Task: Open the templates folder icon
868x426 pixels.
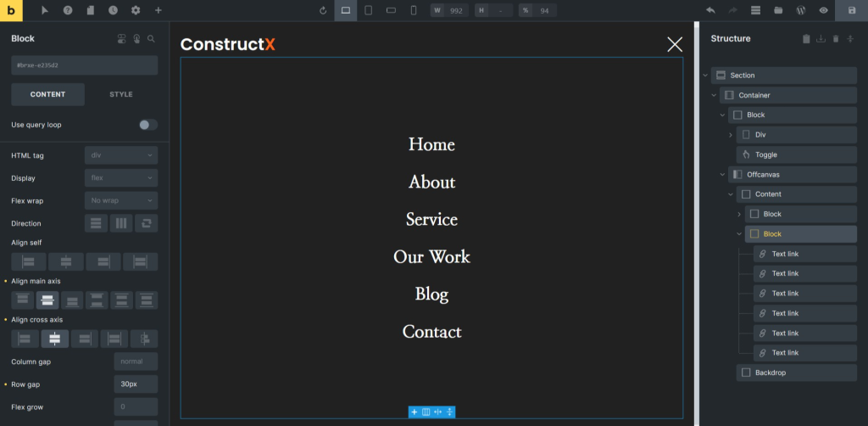Action: coord(778,10)
